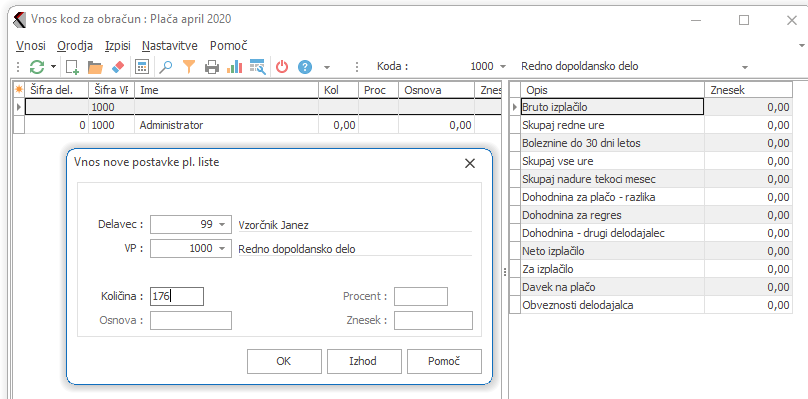Click the Osnova column header
Screen dimensions: 808x399
[436, 90]
